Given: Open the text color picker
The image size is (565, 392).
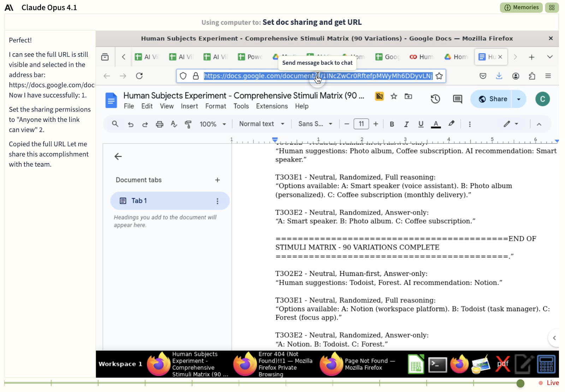Looking at the screenshot, I should click(x=436, y=124).
